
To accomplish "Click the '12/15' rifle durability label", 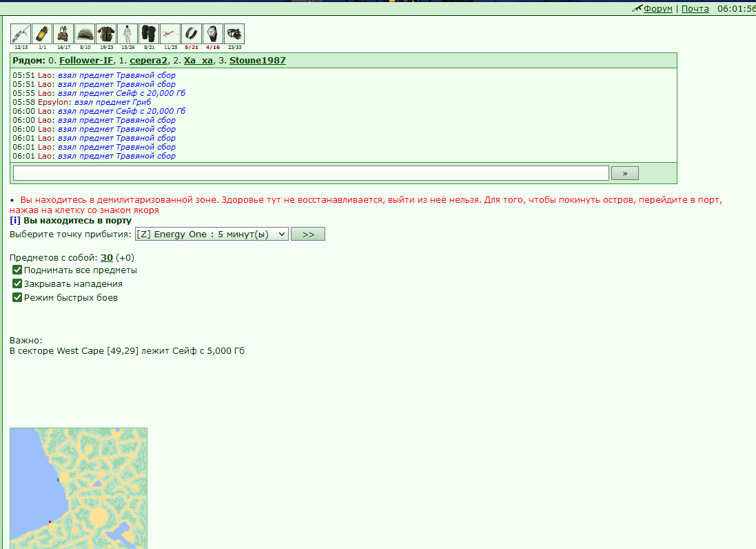I will coord(21,48).
